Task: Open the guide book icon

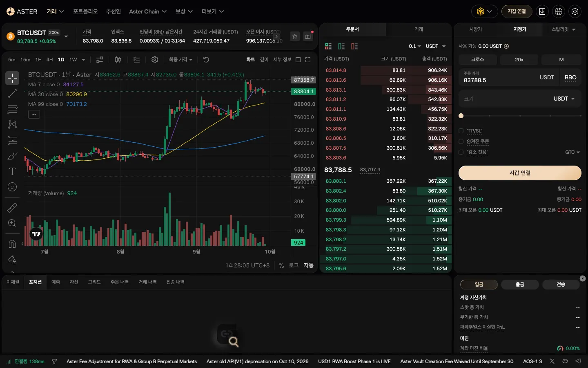Action: [x=308, y=36]
